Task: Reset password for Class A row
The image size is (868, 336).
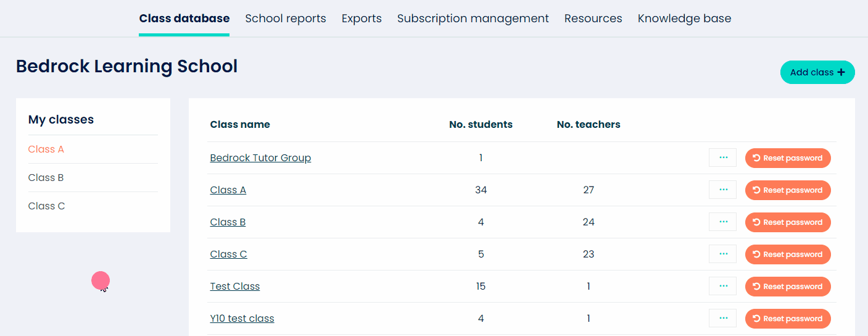Action: 788,190
